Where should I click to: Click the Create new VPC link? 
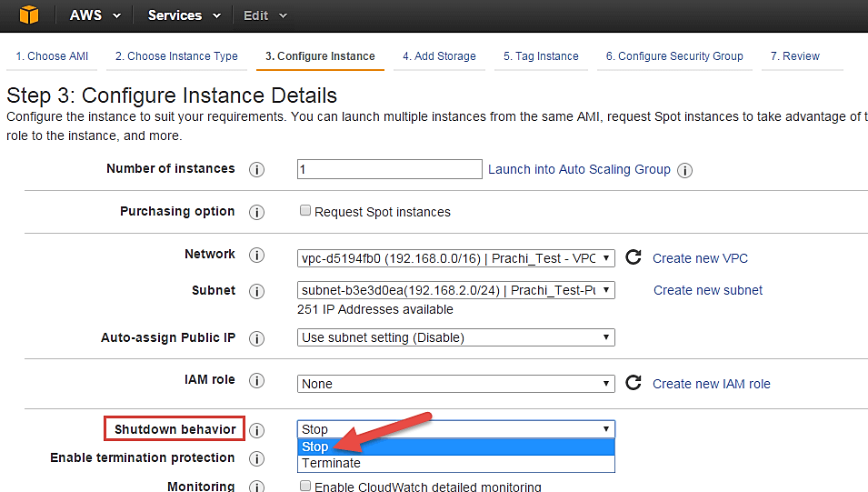(700, 258)
